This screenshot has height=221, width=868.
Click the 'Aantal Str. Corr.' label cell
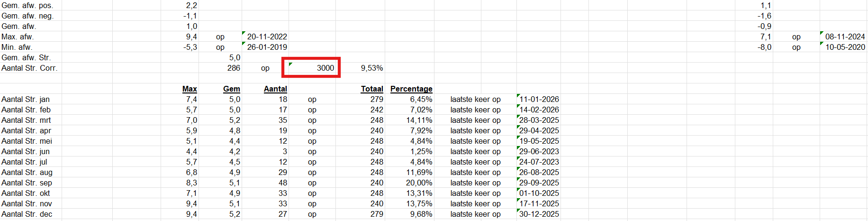tap(29, 68)
